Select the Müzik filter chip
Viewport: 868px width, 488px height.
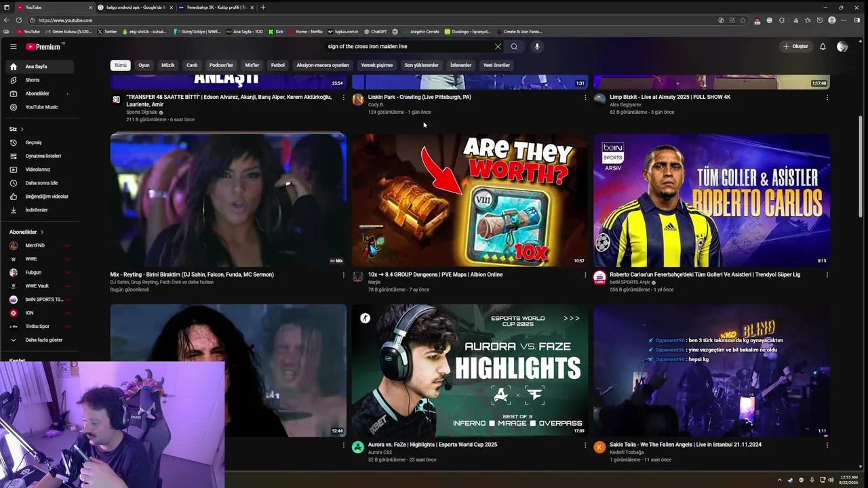tap(167, 65)
